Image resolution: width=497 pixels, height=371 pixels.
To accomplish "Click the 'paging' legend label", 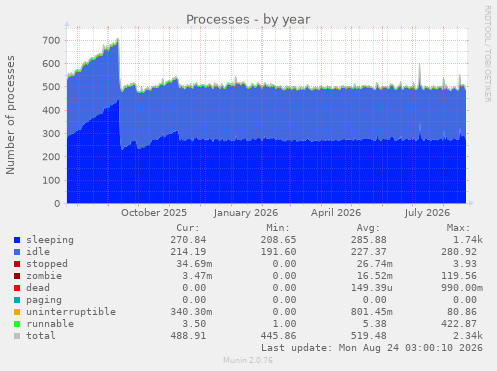I will point(44,300).
